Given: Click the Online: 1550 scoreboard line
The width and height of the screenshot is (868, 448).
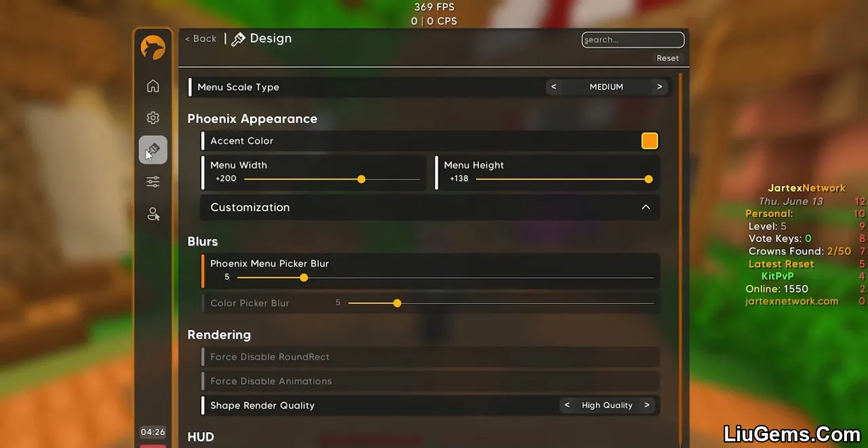Looking at the screenshot, I should (776, 289).
